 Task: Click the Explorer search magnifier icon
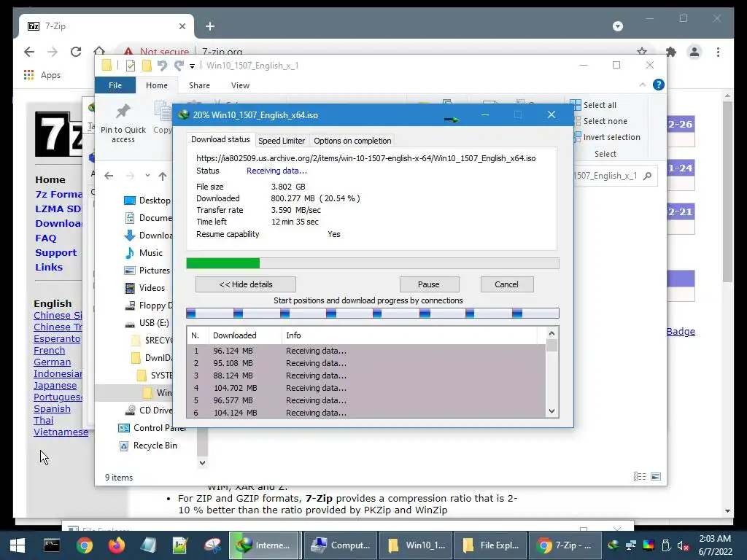647,176
